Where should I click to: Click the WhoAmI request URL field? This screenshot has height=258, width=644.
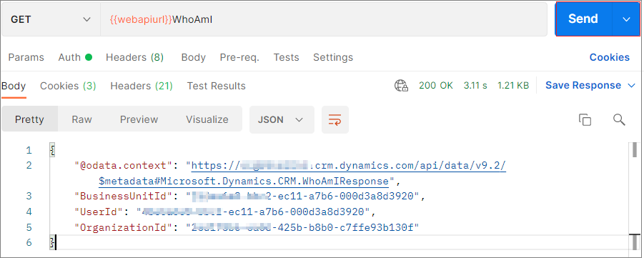point(324,19)
